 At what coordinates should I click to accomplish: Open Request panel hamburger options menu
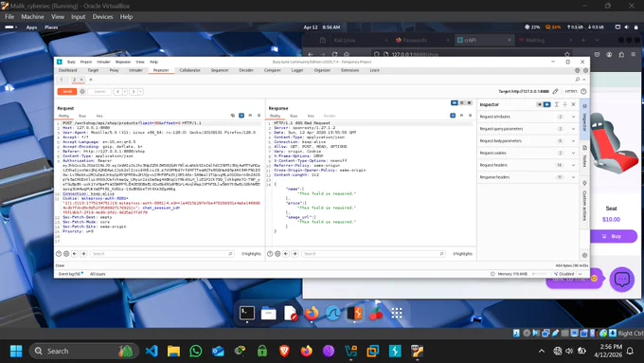click(259, 116)
